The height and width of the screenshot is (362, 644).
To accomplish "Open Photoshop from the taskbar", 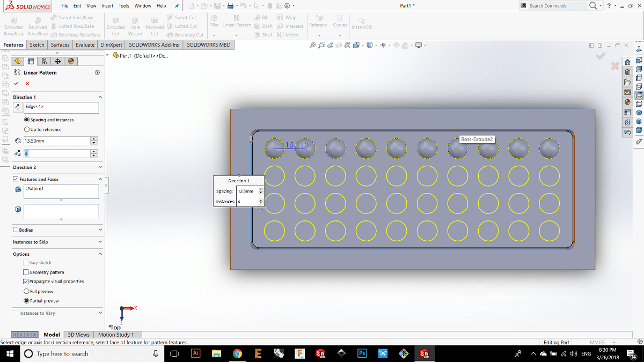I will [x=362, y=353].
